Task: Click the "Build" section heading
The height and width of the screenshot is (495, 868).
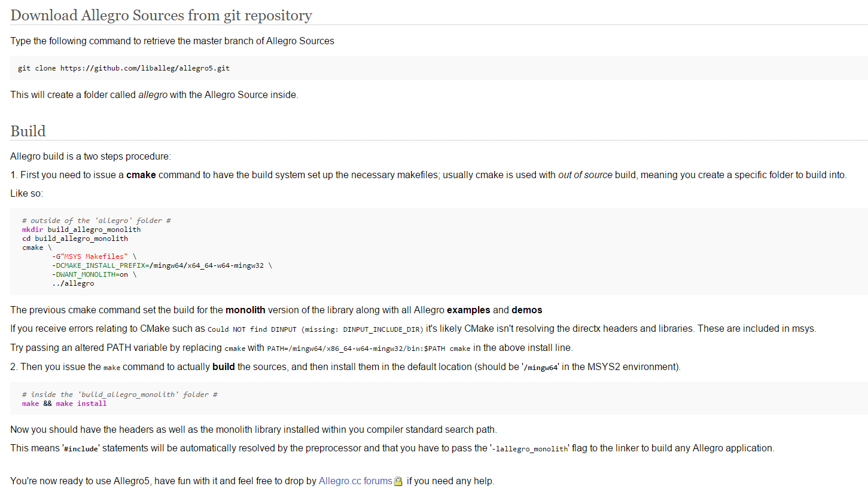Action: [x=28, y=131]
